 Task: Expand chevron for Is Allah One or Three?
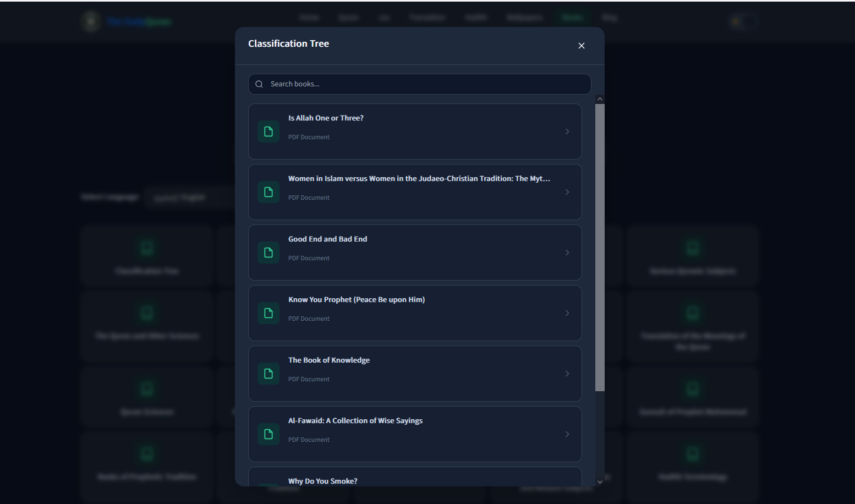(x=567, y=132)
